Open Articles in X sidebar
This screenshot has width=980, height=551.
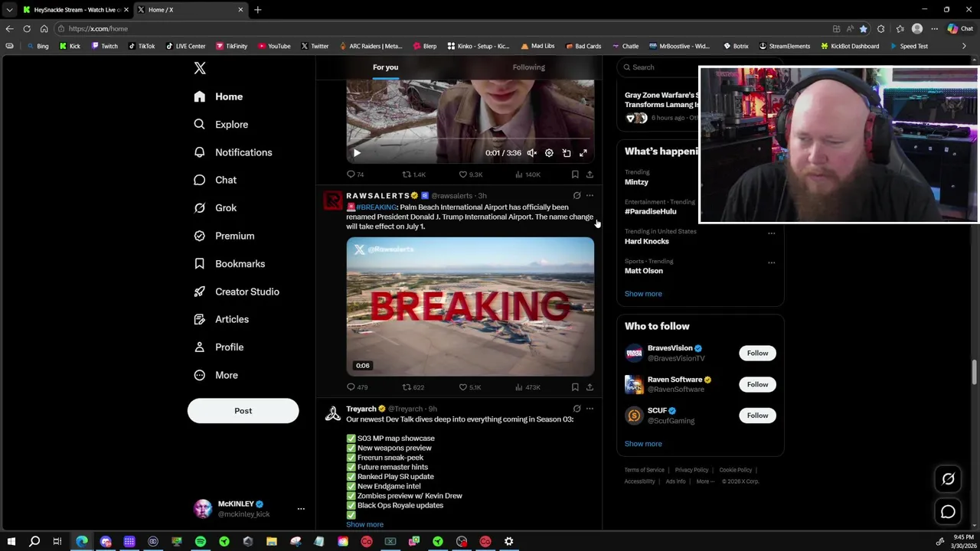[x=222, y=319]
